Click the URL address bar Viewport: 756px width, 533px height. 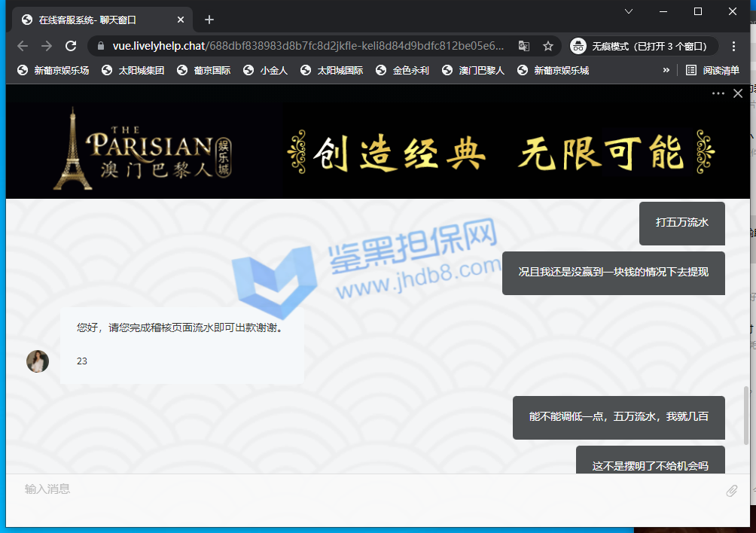(x=309, y=46)
